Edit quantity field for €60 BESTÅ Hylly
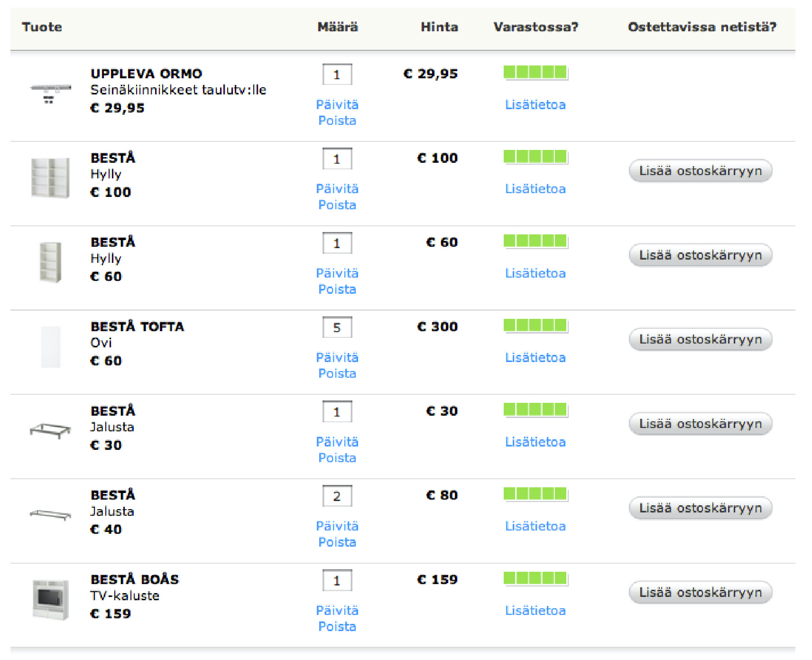The height and width of the screenshot is (660, 812). tap(337, 243)
